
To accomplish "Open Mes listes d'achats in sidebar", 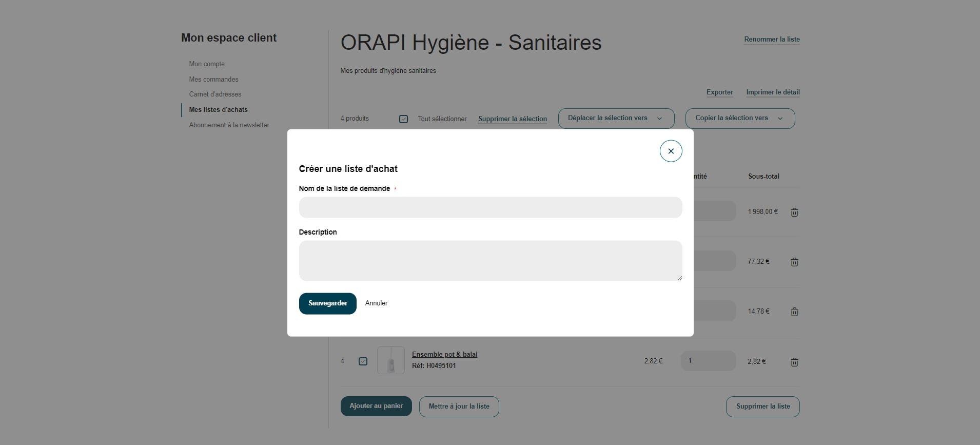I will pos(218,110).
